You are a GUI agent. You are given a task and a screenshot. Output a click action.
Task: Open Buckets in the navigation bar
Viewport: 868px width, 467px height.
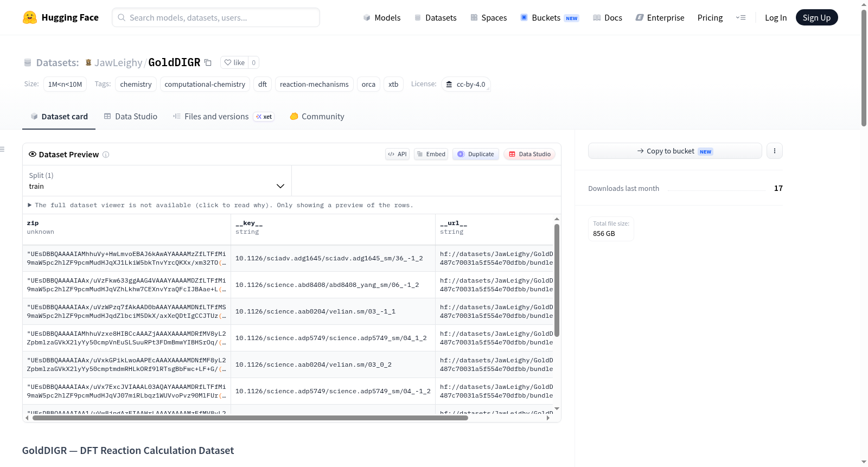[550, 17]
